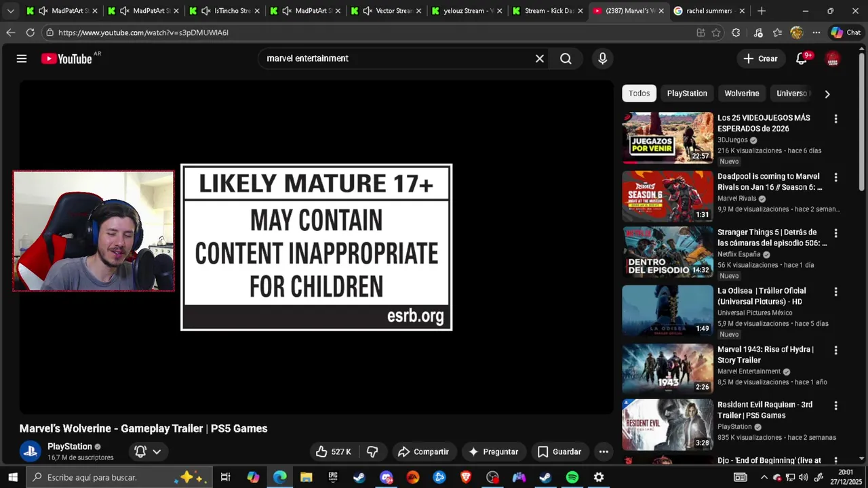Open Deadpool Season 6 thumbnail

[x=668, y=196]
